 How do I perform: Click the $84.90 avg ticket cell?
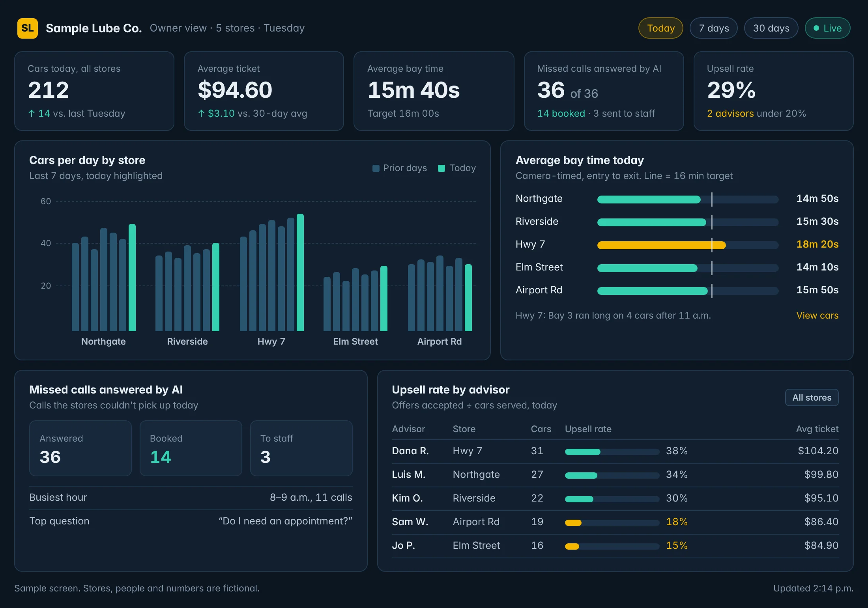click(821, 546)
